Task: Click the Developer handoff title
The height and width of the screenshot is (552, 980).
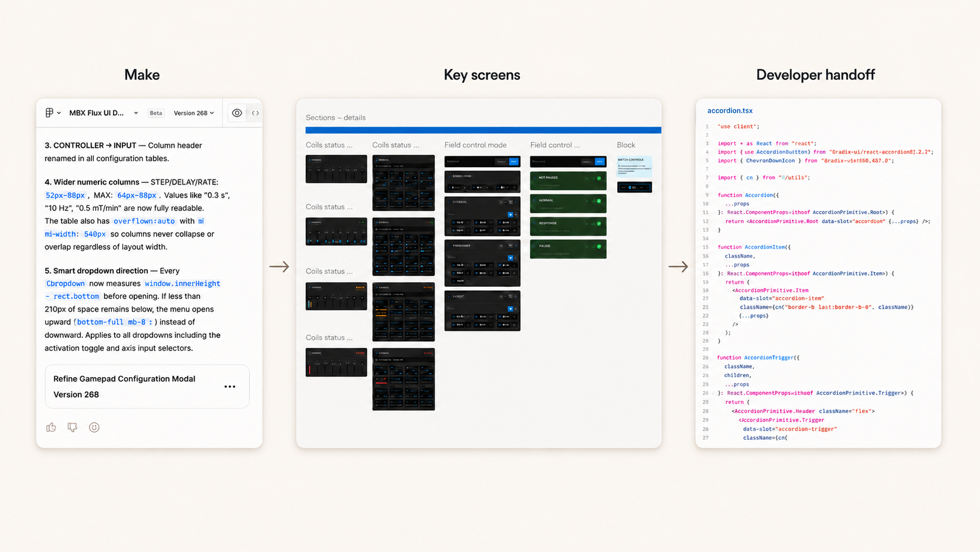Action: pyautogui.click(x=815, y=74)
